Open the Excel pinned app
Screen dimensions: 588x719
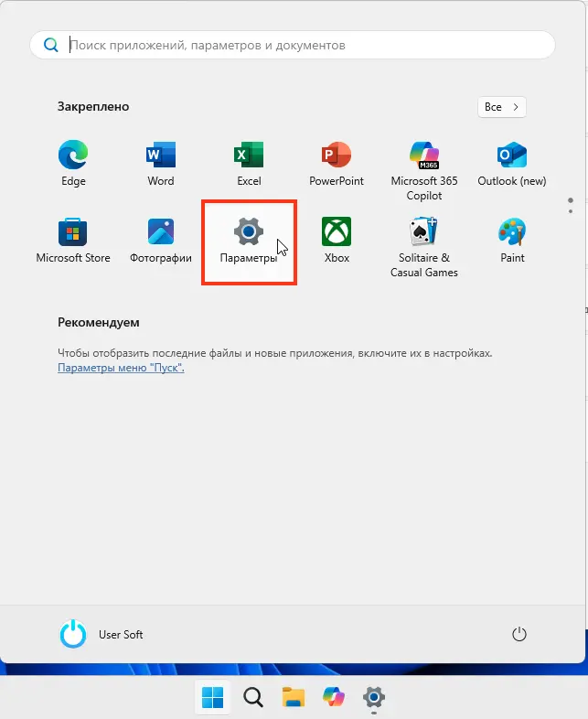(x=249, y=163)
